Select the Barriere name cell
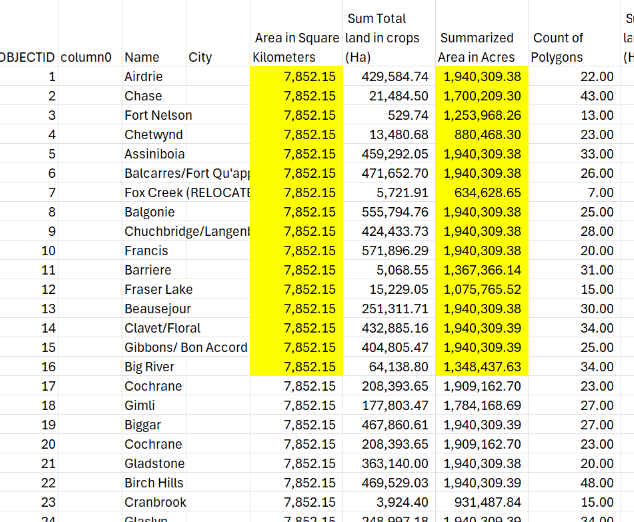 coord(148,270)
